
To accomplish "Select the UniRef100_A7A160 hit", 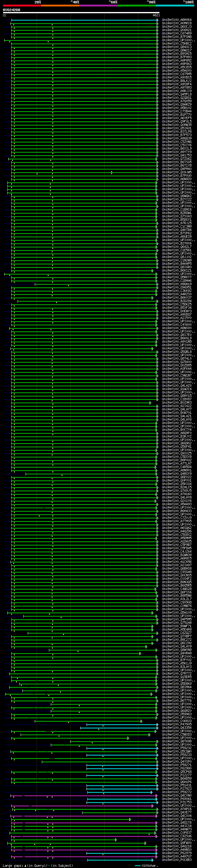I will coord(177,494).
